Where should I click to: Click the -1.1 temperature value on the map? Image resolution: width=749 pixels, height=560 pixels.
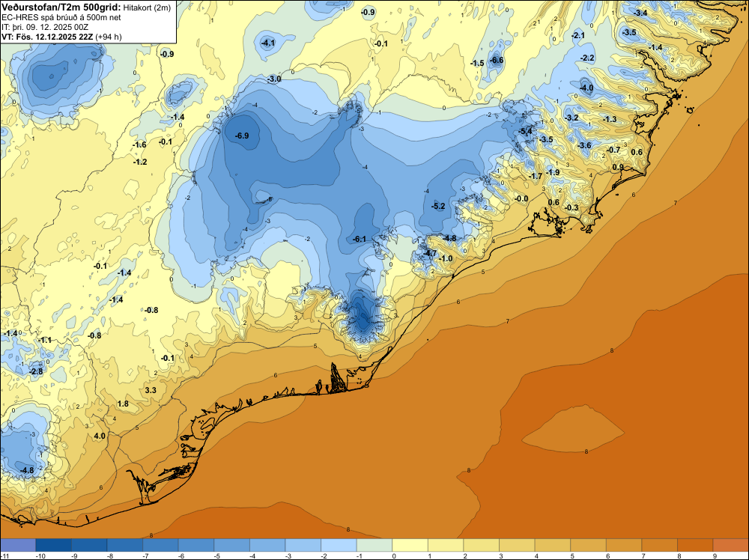pyautogui.click(x=45, y=340)
